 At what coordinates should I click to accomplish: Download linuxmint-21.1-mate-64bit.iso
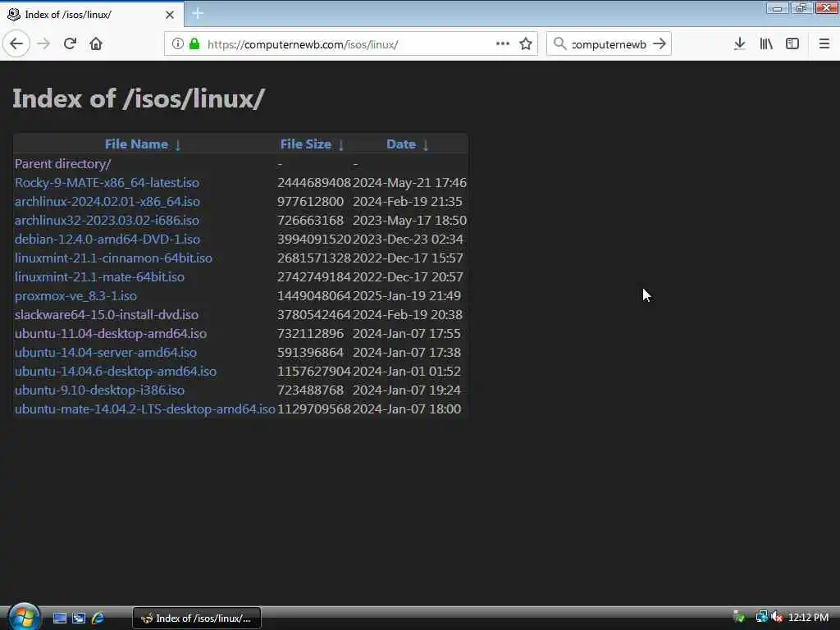tap(99, 277)
